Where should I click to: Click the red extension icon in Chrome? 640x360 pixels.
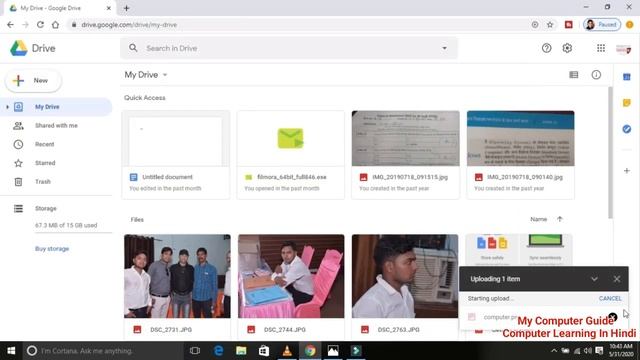(569, 25)
